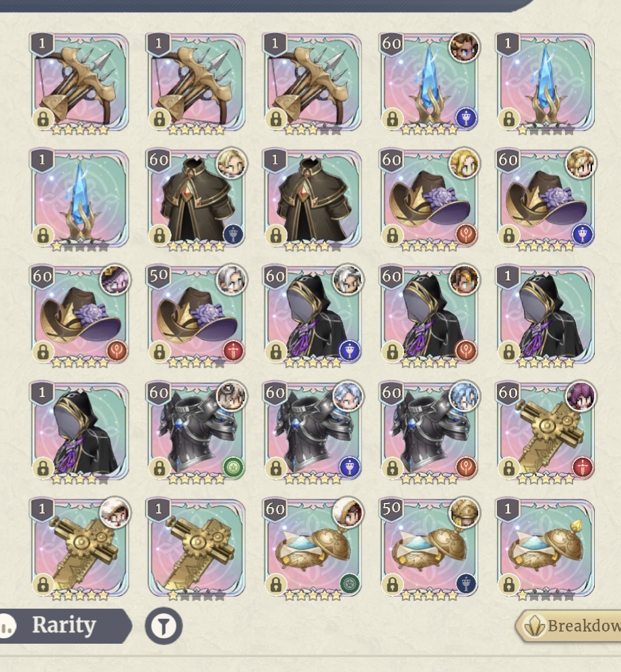This screenshot has width=621, height=672.
Task: Click helmeted portrait on level 50 golden pot
Action: point(464,512)
